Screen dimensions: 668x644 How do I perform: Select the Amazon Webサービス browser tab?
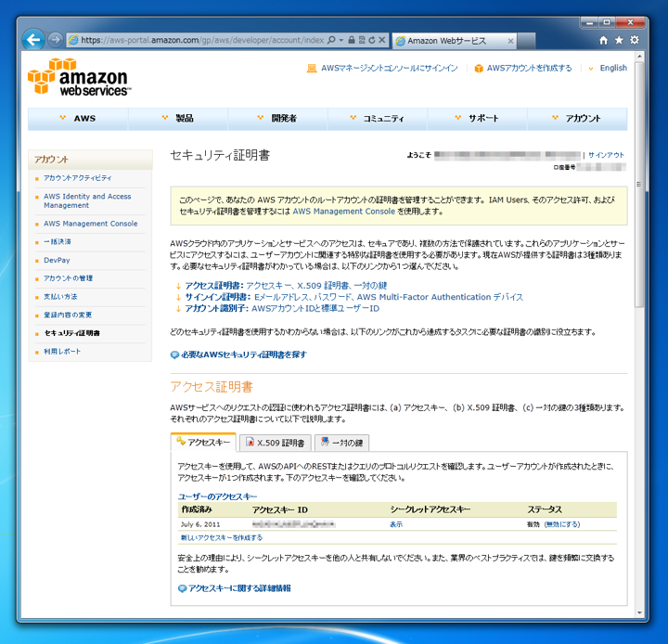[454, 41]
